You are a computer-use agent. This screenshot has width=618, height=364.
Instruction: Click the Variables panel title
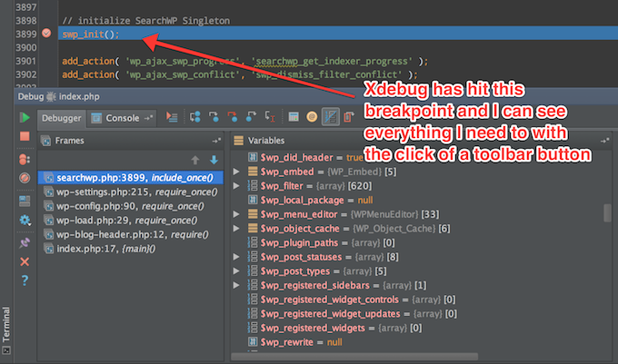point(266,141)
